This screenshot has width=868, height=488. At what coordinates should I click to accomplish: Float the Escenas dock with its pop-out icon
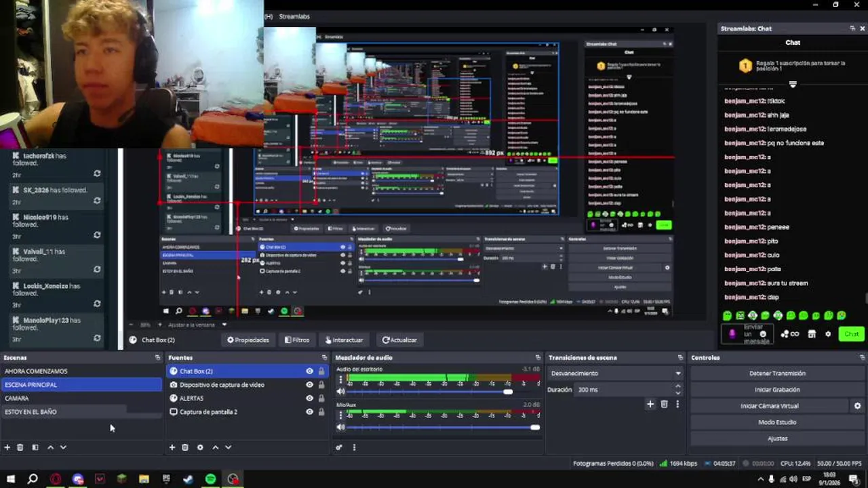pyautogui.click(x=158, y=357)
